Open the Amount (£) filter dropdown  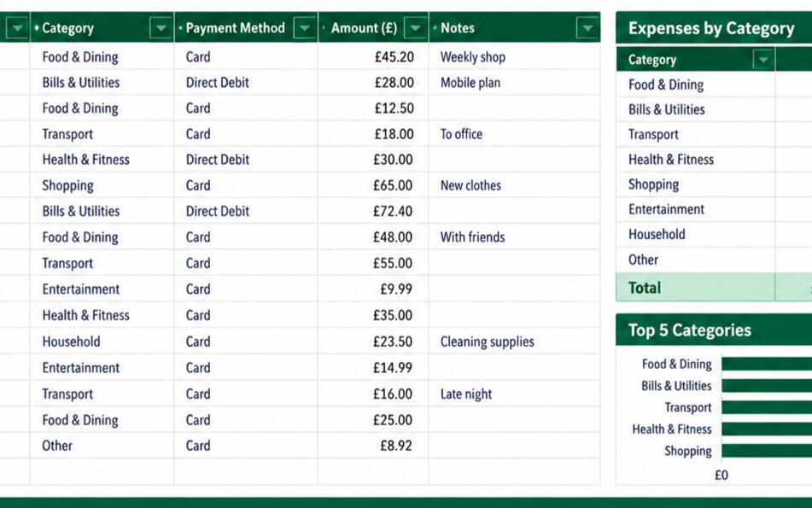click(x=415, y=28)
